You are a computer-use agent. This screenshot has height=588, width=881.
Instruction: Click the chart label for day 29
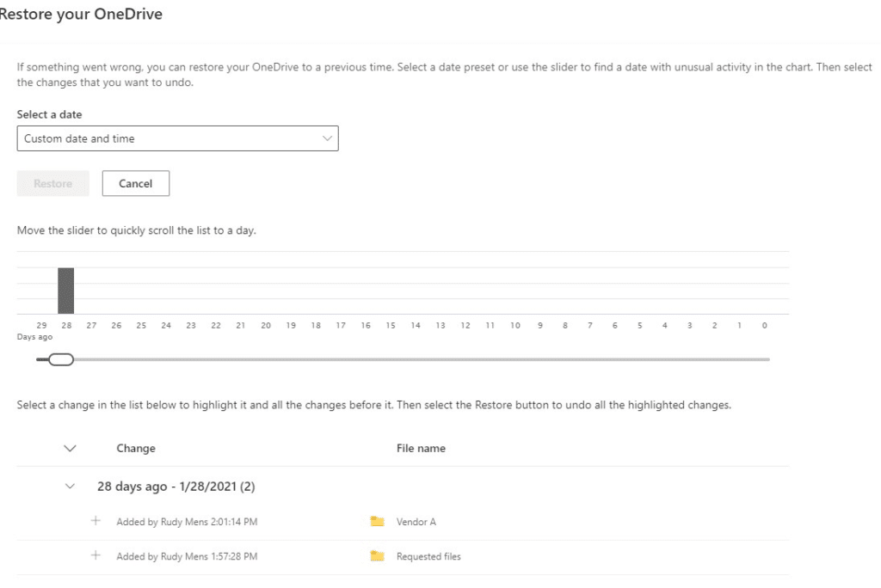41,325
